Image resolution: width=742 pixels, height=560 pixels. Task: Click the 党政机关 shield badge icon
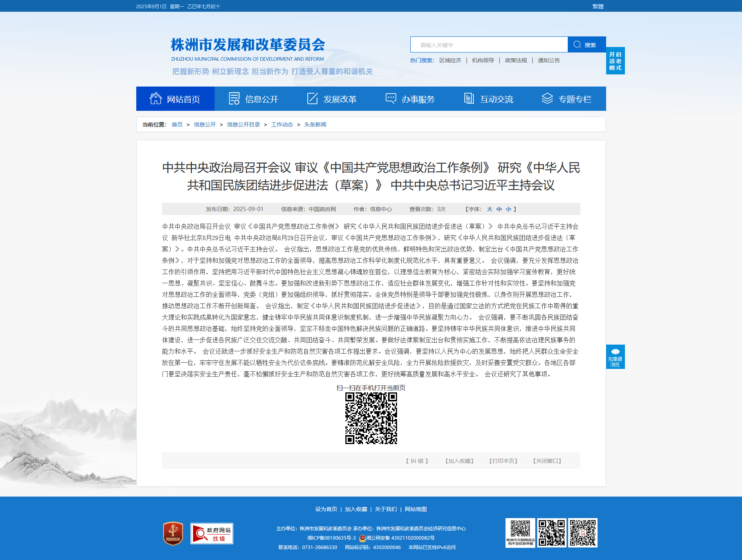173,533
